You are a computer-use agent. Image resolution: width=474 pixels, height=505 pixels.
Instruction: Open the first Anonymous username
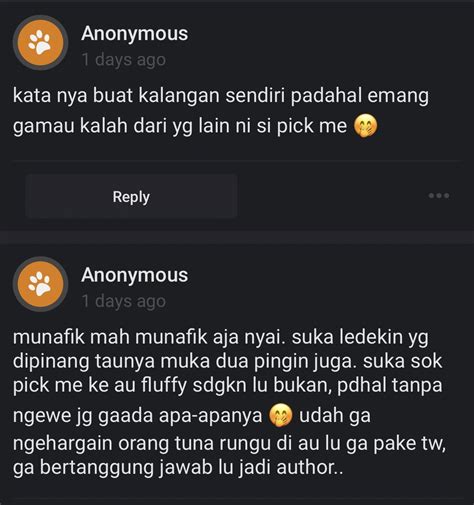(x=135, y=34)
